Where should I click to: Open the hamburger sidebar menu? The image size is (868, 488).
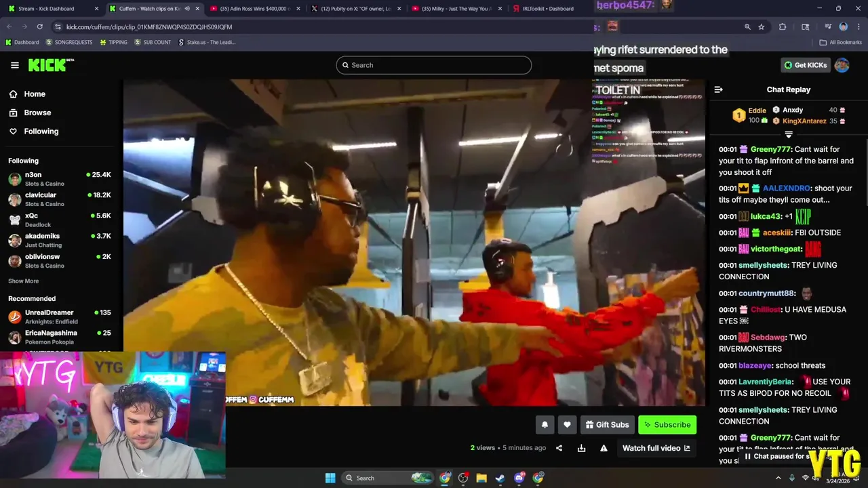tap(15, 65)
